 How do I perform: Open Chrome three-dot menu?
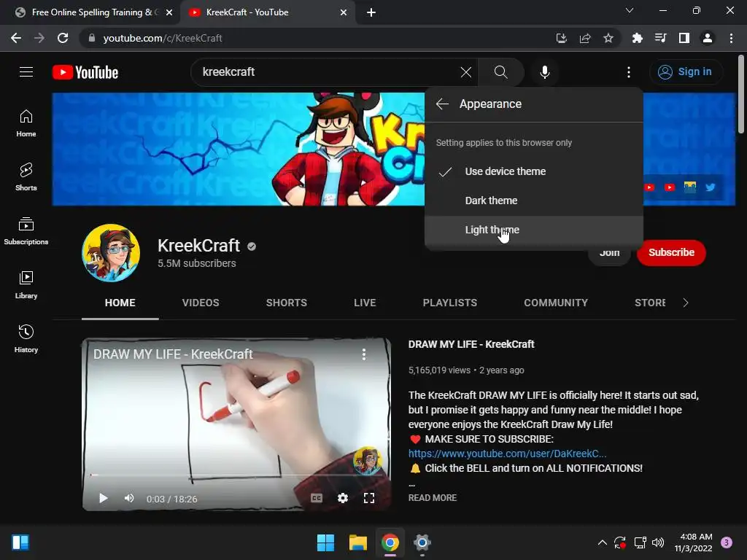[x=731, y=38]
